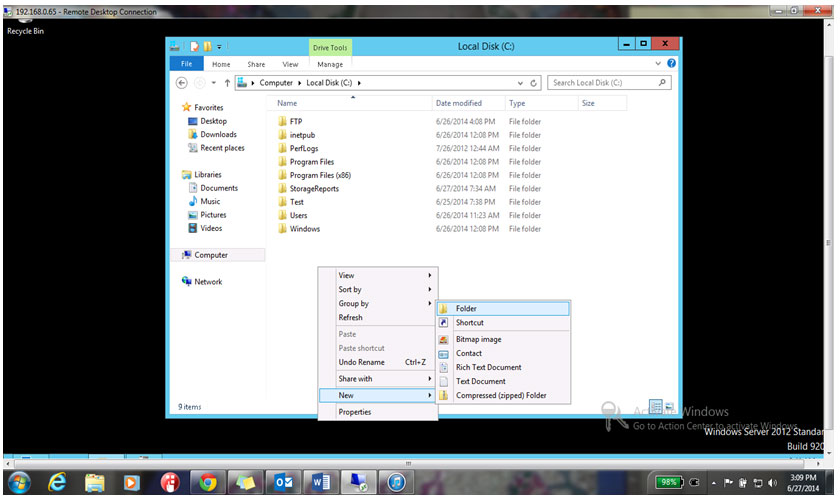Image resolution: width=840 pixels, height=501 pixels.
Task: Open address bar history dropdown
Action: click(x=520, y=83)
